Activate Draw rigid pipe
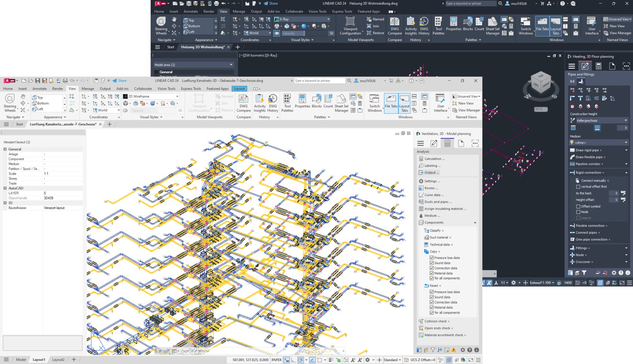The width and height of the screenshot is (633, 364). pos(588,150)
